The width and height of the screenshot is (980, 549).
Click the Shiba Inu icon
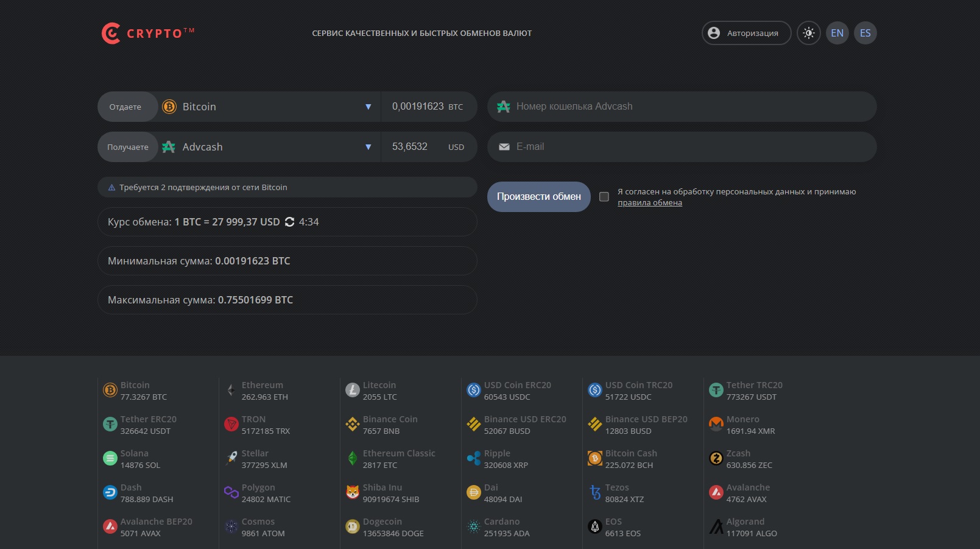[353, 492]
